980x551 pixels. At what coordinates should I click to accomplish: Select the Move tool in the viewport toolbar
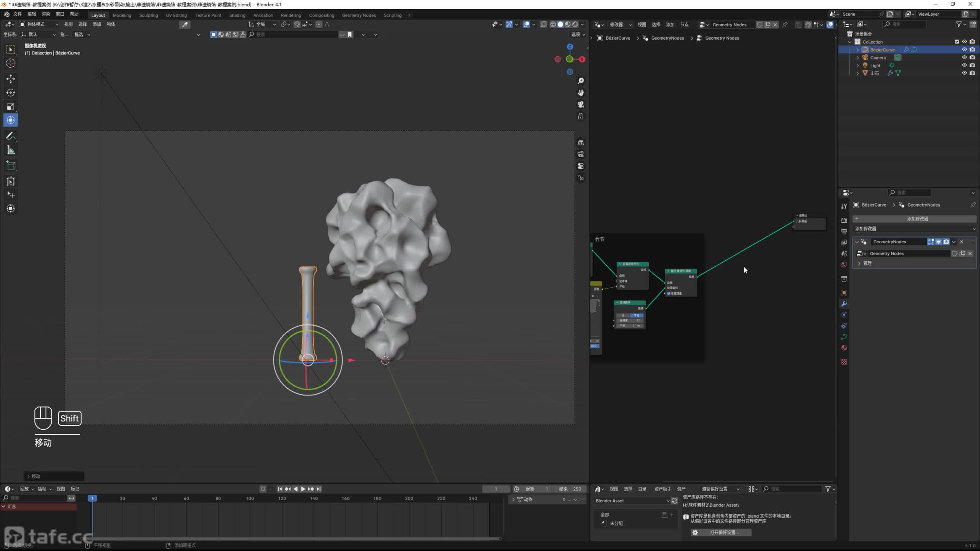click(x=11, y=79)
